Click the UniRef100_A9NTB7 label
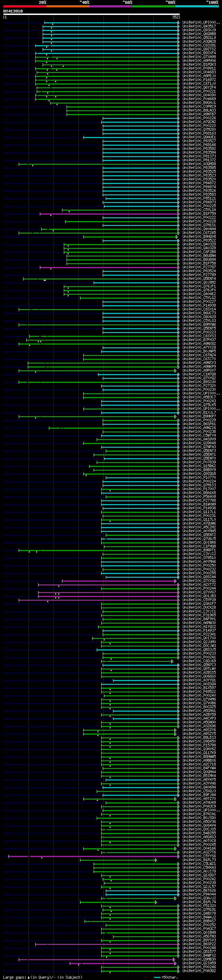 (x=199, y=114)
